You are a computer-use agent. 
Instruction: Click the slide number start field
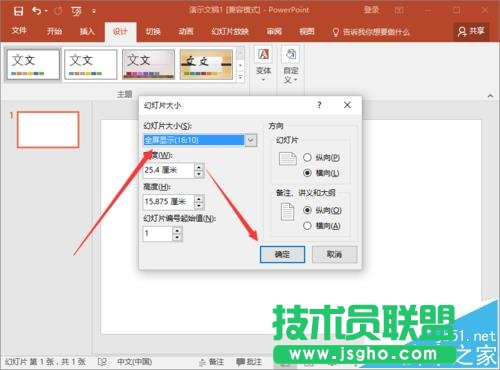point(158,233)
